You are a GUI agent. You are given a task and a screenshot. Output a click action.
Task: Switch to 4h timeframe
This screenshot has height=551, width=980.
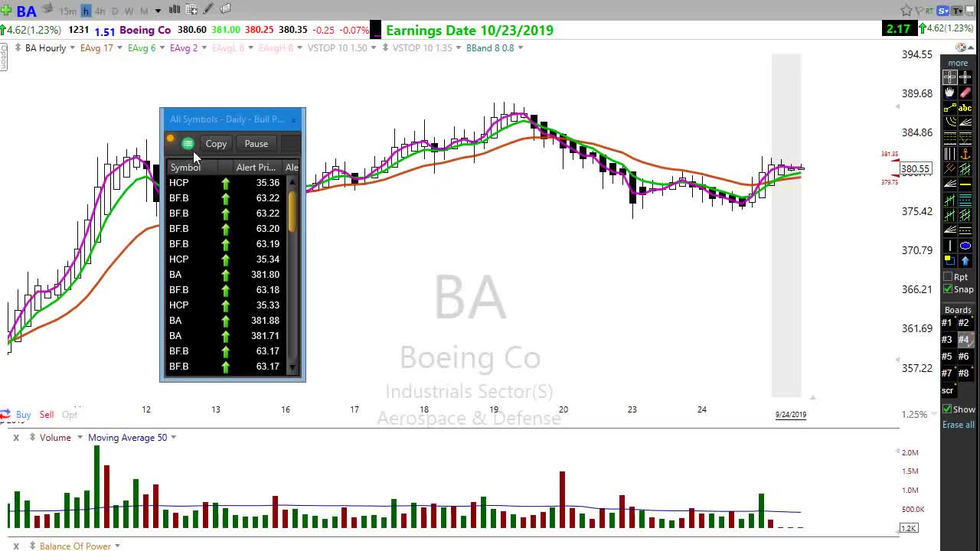[100, 11]
